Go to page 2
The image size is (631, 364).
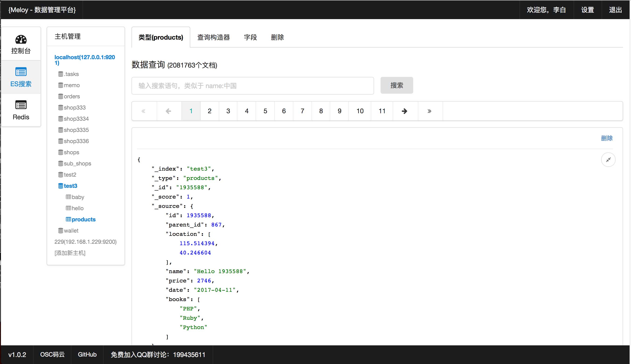210,111
